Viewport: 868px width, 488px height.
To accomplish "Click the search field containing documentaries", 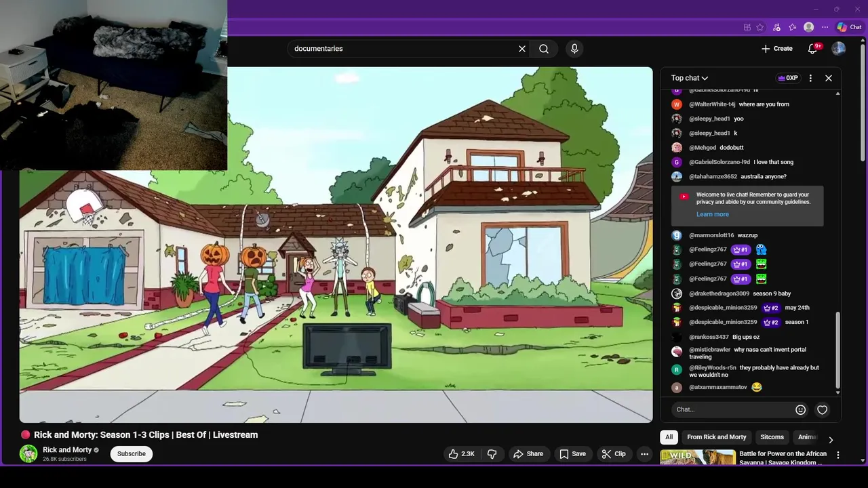I will pyautogui.click(x=403, y=49).
